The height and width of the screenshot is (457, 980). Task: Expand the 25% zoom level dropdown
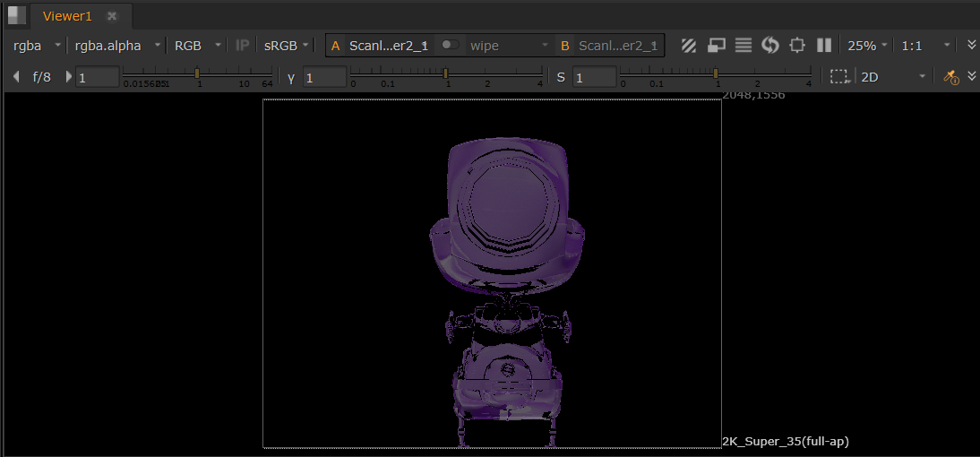click(867, 45)
